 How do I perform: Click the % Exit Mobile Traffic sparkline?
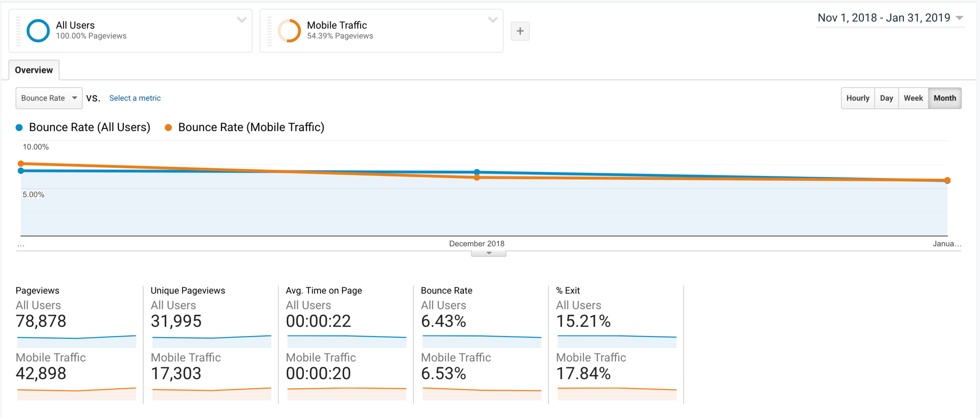pyautogui.click(x=617, y=394)
